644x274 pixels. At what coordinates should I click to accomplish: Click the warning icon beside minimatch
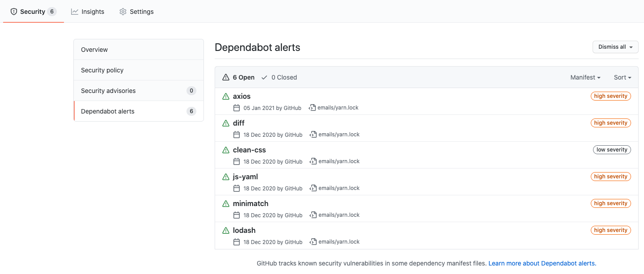[226, 203]
